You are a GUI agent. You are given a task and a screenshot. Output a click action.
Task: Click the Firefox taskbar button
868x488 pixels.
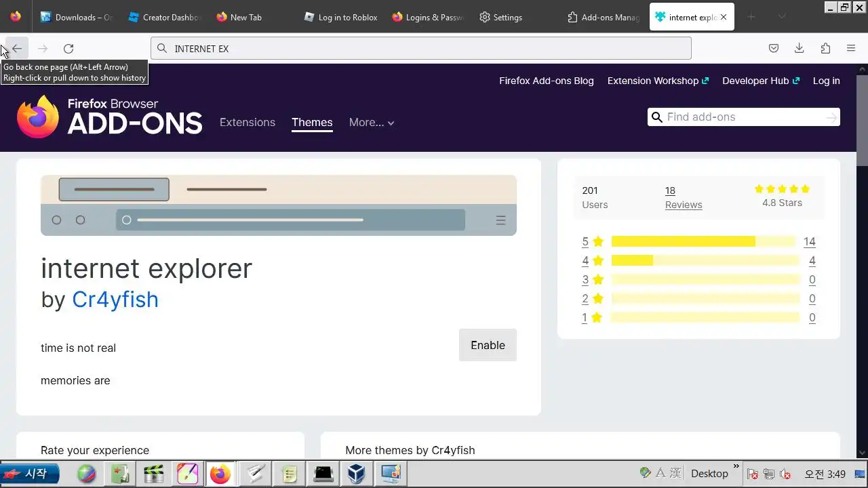click(x=220, y=474)
